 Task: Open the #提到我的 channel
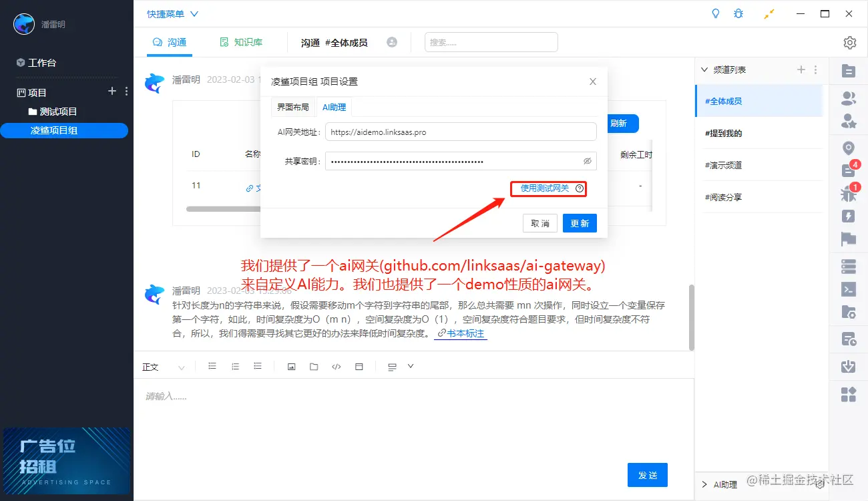[759, 133]
